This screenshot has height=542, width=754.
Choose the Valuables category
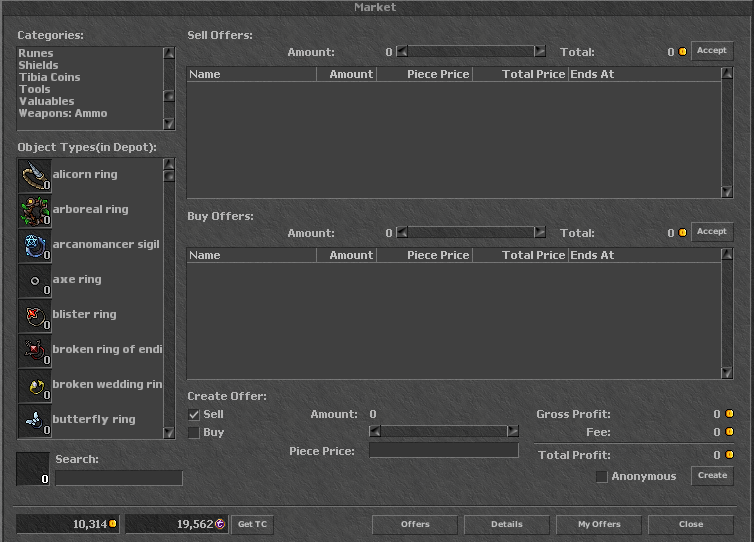[46, 101]
